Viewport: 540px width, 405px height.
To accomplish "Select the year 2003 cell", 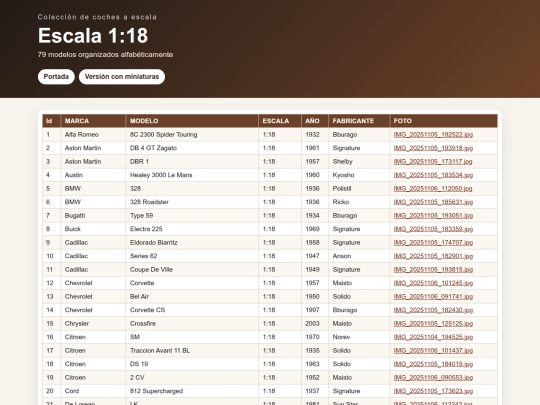I will pos(315,324).
